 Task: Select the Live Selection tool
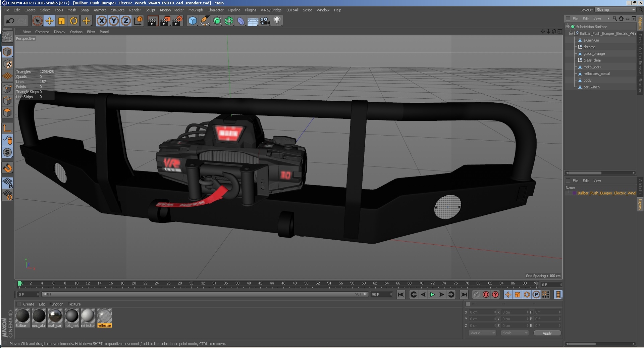(37, 21)
